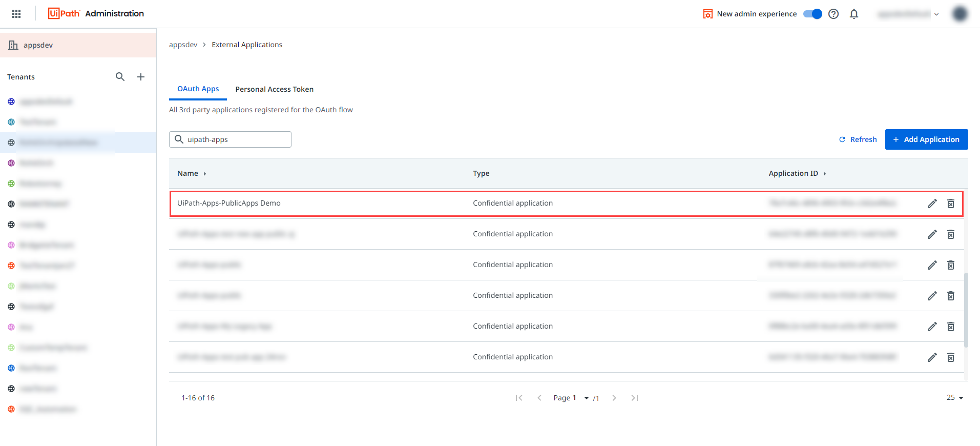Click the Add Application button

pyautogui.click(x=926, y=139)
